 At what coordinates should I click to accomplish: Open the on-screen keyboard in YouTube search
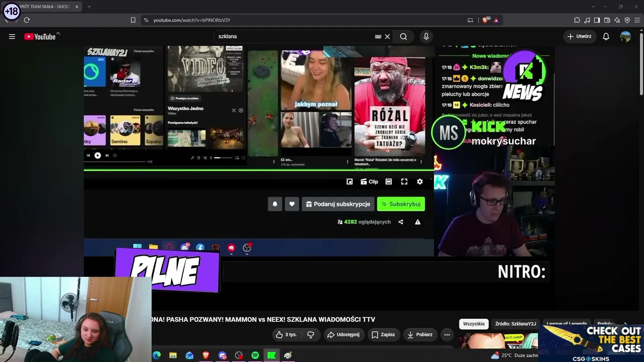click(x=378, y=36)
